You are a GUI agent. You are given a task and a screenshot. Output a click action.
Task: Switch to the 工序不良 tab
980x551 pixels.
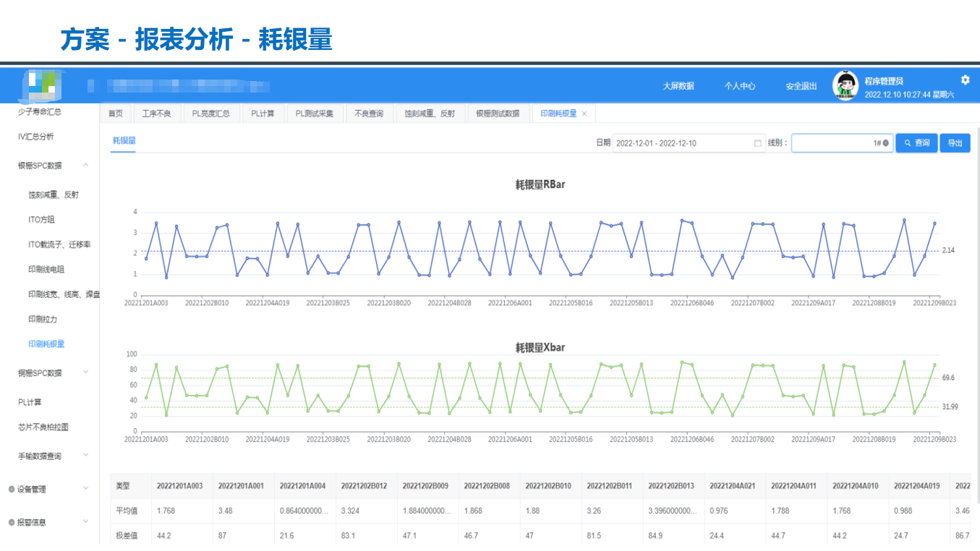(x=156, y=114)
